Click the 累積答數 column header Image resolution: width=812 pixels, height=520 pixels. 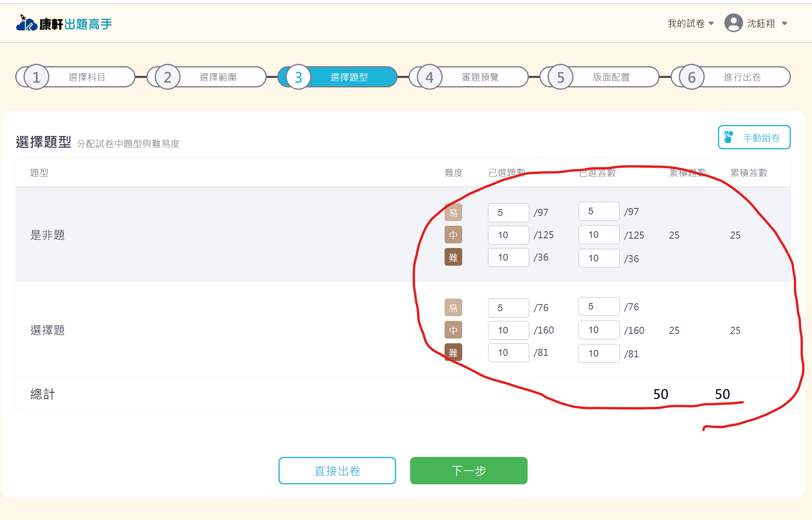tap(749, 172)
